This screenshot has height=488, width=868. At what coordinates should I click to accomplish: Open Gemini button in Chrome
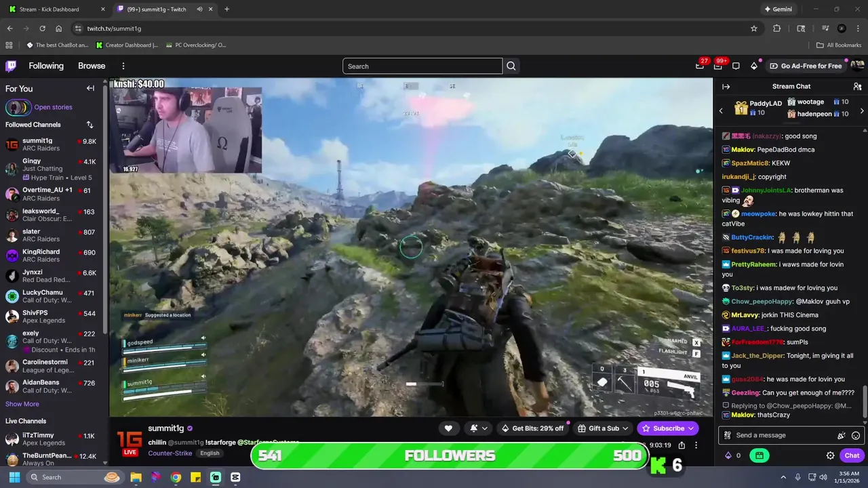(x=778, y=9)
